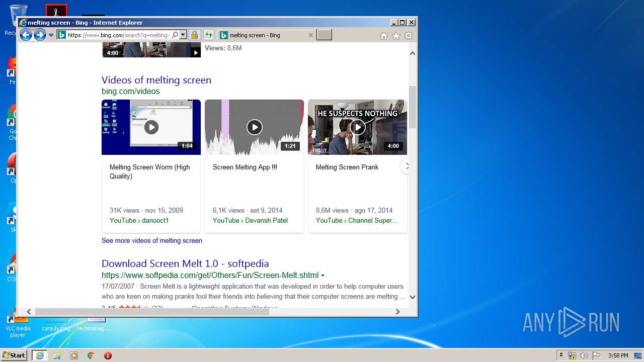Open 'Videos of melting screen' heading link

point(156,80)
